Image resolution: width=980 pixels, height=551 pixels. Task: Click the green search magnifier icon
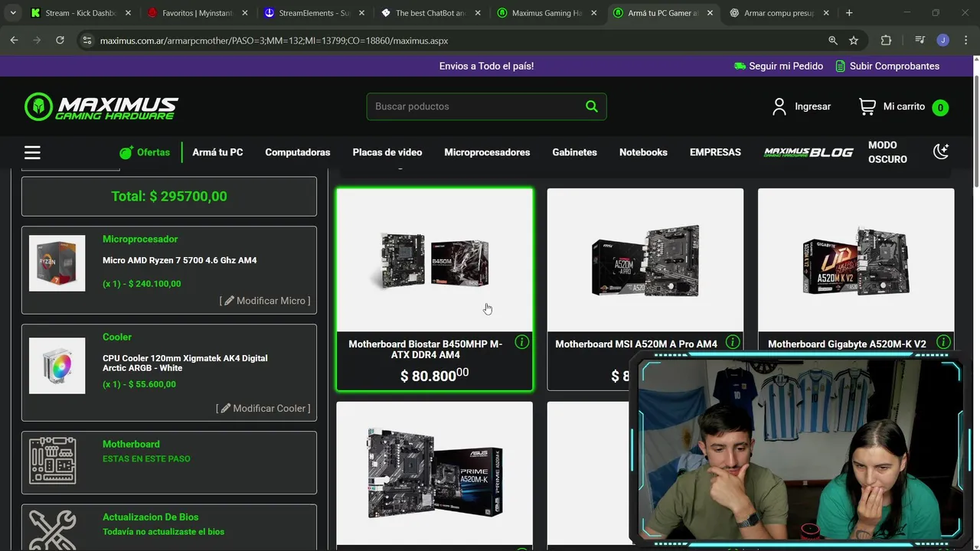tap(592, 106)
